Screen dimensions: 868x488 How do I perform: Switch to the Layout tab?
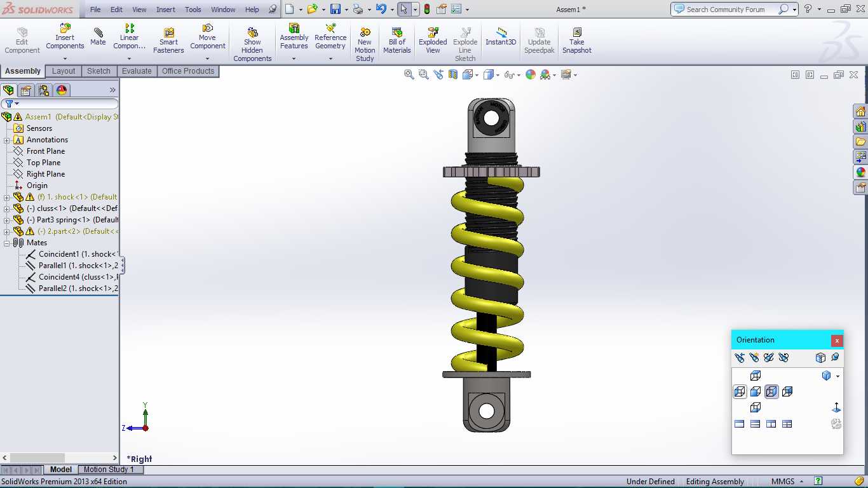(64, 71)
